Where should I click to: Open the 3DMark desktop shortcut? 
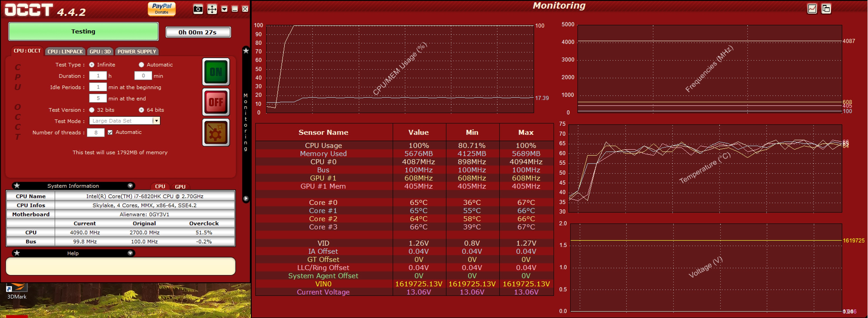(x=17, y=291)
